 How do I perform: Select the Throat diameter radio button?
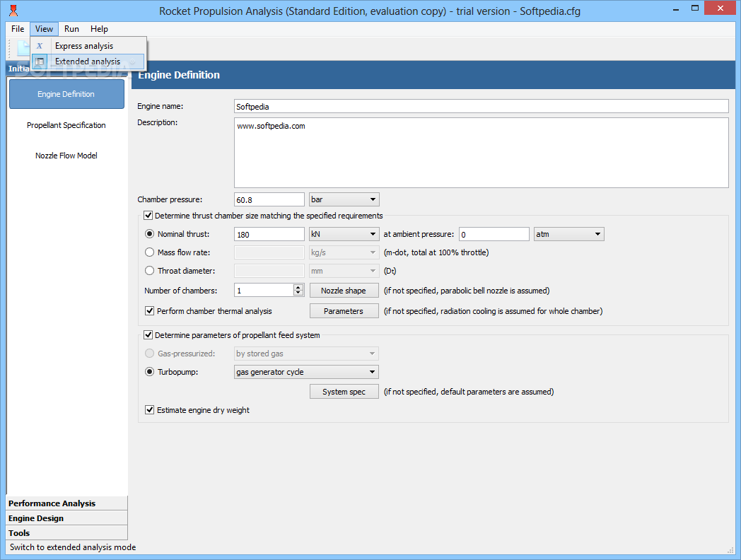[x=150, y=271]
